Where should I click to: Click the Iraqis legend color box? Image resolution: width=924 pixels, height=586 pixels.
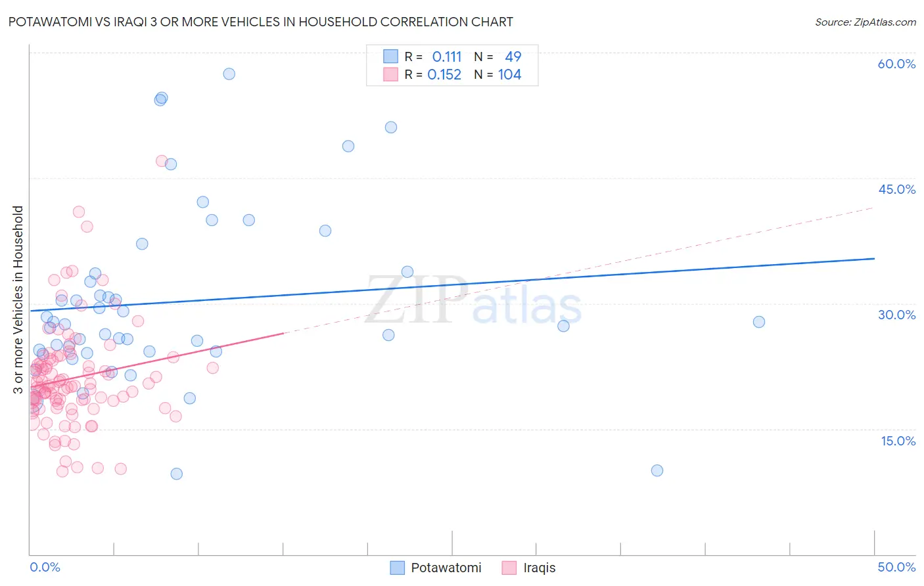click(x=509, y=568)
